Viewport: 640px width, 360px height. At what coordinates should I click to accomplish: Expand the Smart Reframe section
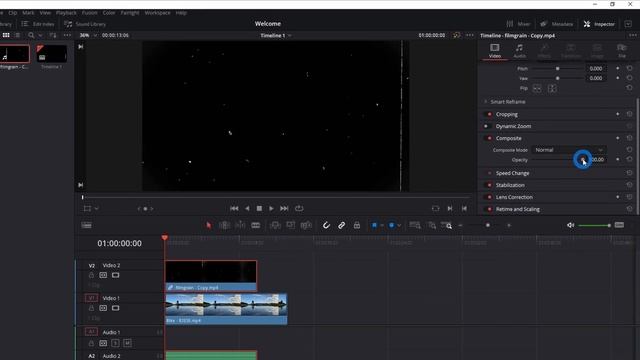click(x=485, y=102)
